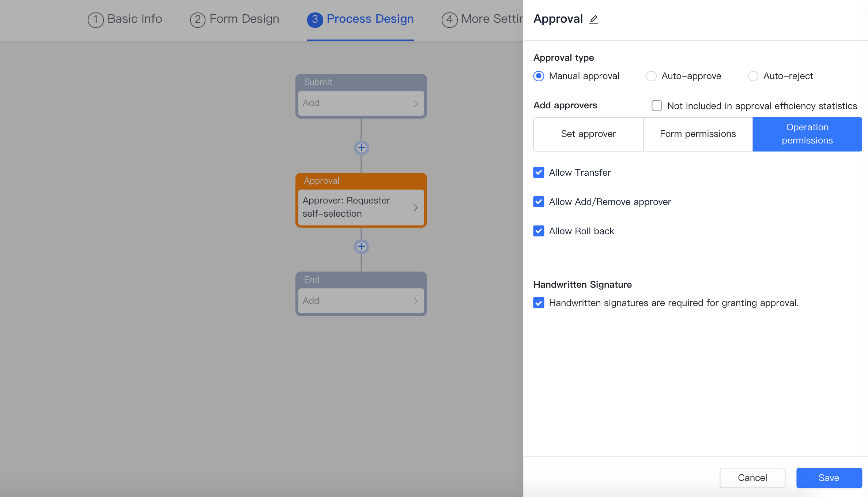Viewport: 868px width, 497px height.
Task: Click the step 4 More Settings circle
Action: point(449,19)
